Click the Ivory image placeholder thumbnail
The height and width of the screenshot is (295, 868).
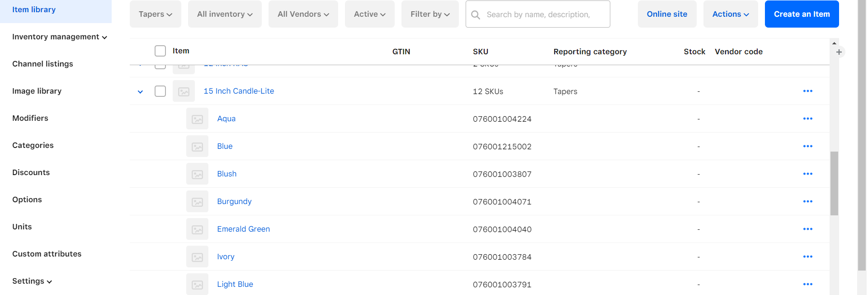pyautogui.click(x=197, y=257)
